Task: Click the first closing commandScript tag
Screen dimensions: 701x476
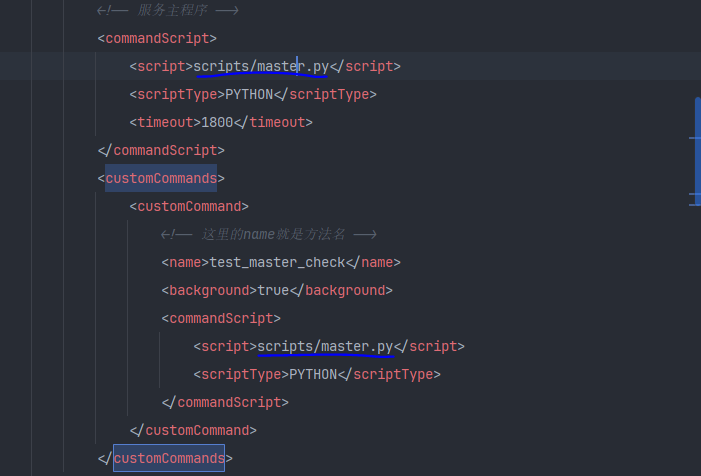Action: (x=161, y=150)
